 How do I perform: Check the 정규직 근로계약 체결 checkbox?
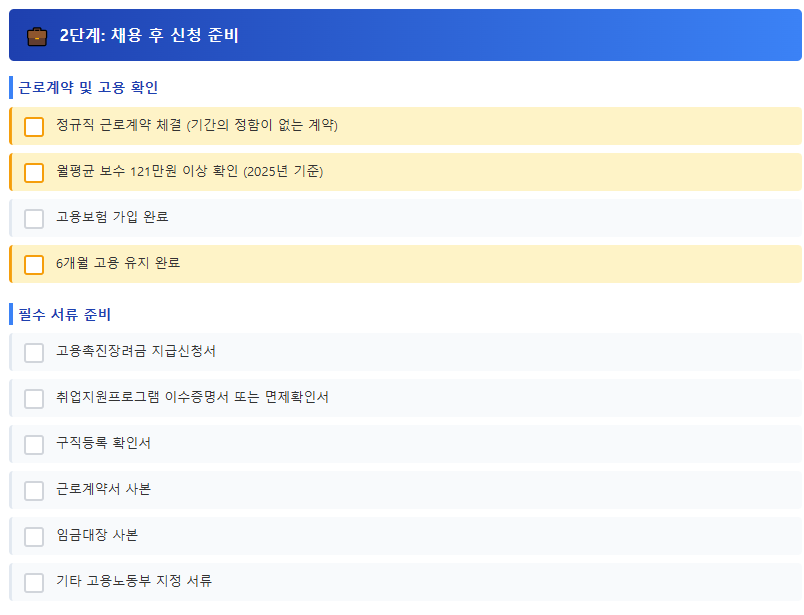34,127
